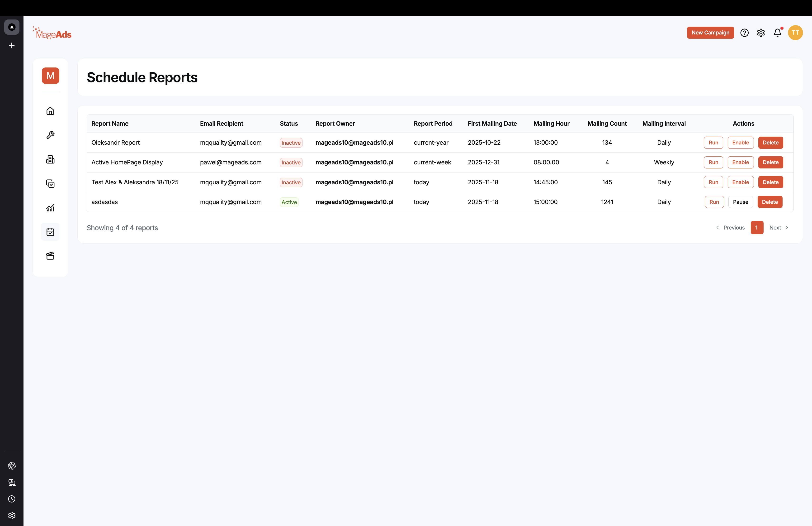Click the Mailing Count column header
Viewport: 812px width, 526px height.
pyautogui.click(x=607, y=124)
